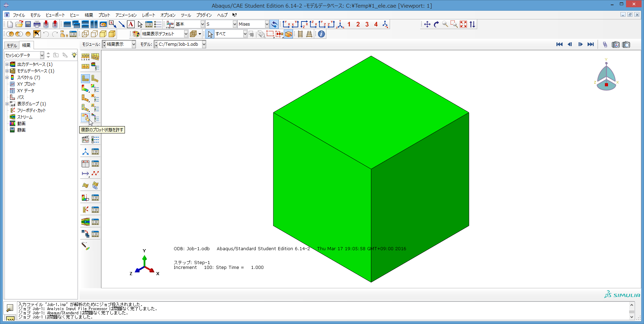Jump to first frame button
The height and width of the screenshot is (324, 644).
click(559, 44)
